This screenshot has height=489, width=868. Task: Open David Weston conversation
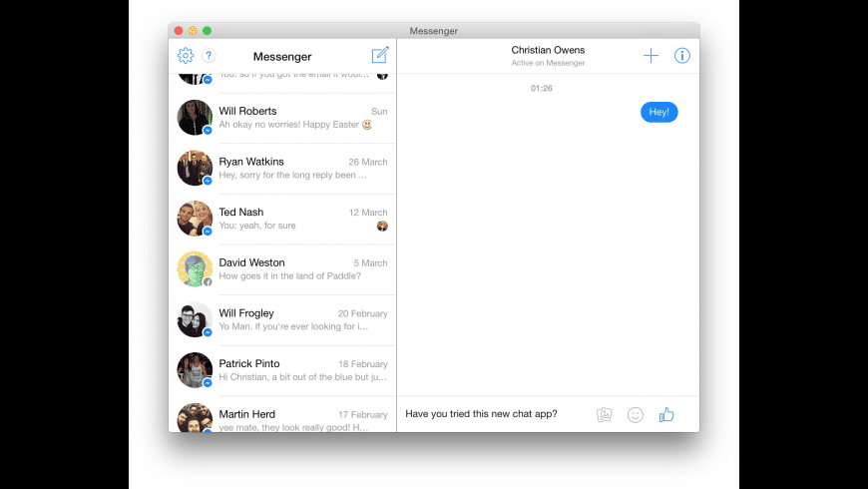[282, 269]
